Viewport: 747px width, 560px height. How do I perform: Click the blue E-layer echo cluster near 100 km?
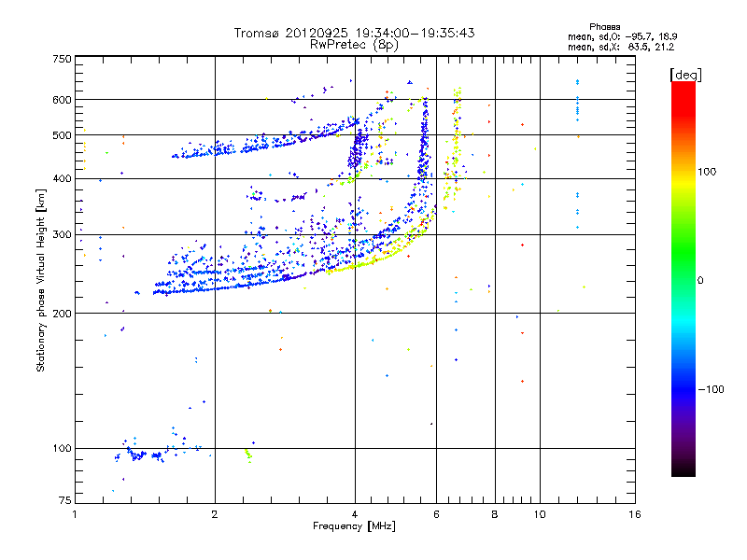[138, 455]
